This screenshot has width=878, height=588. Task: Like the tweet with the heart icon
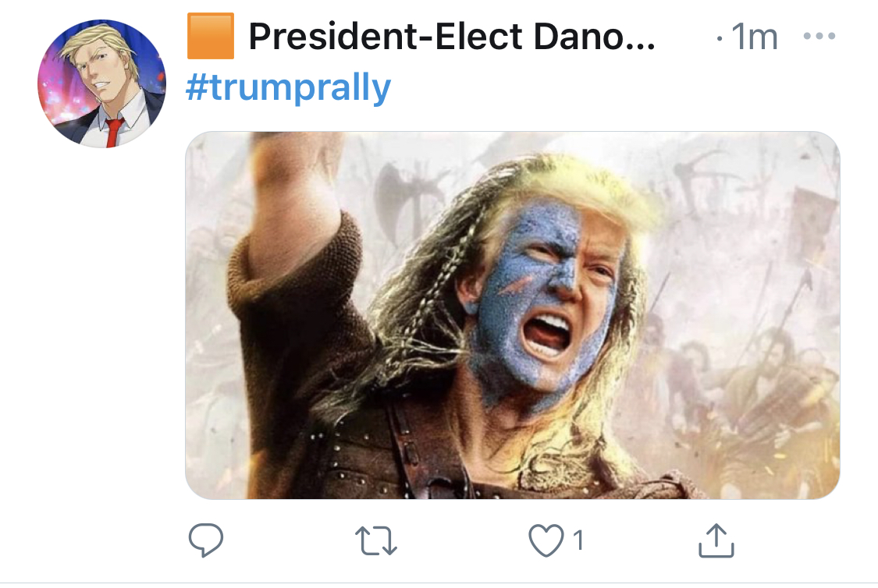[546, 540]
